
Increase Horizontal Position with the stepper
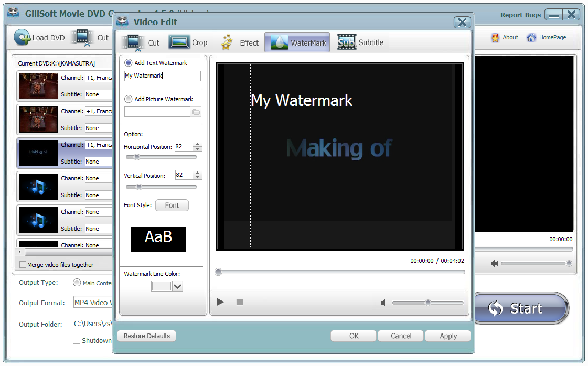(196, 144)
